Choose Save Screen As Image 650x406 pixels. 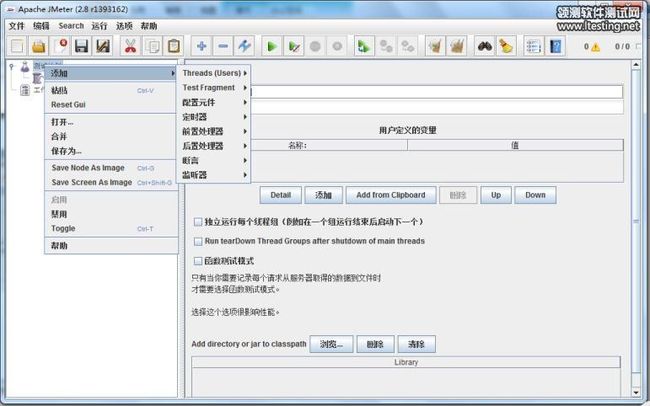pyautogui.click(x=111, y=182)
